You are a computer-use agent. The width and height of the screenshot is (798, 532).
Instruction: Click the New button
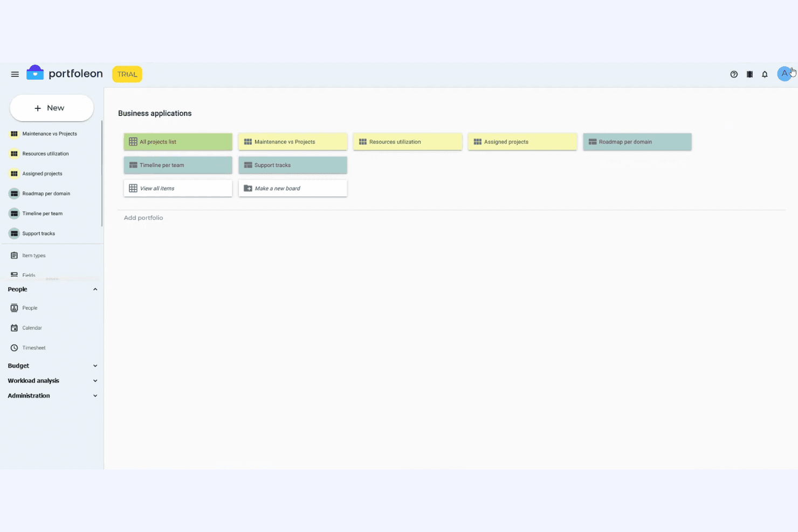[52, 108]
